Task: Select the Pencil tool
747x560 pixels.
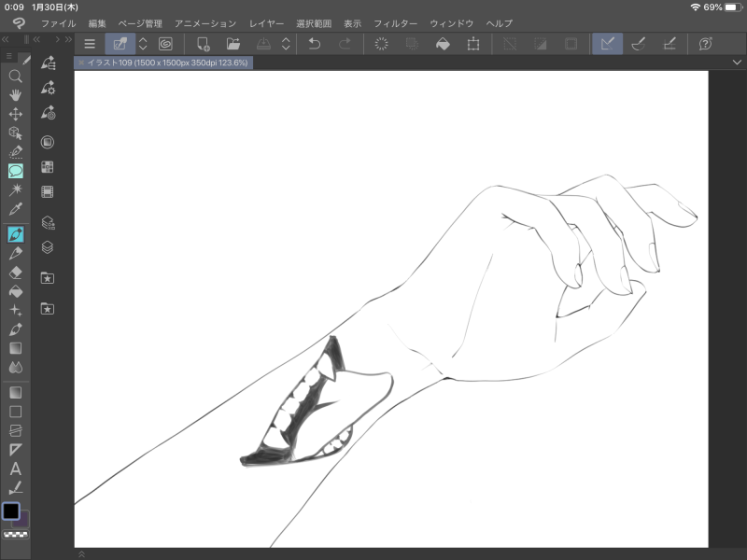Action: click(15, 253)
